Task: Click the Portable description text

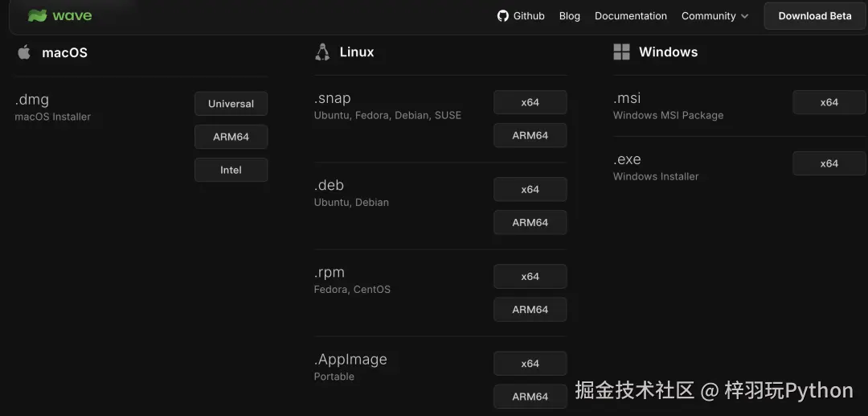Action: (x=334, y=377)
